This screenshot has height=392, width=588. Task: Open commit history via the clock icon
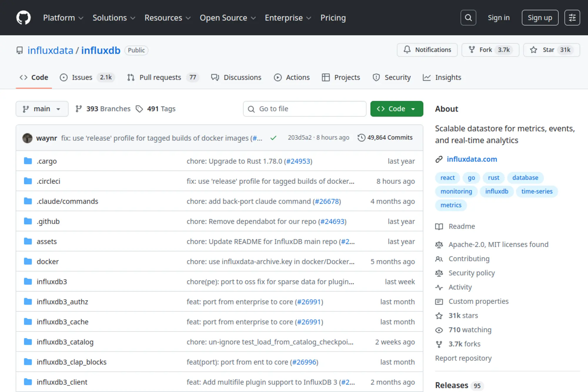pyautogui.click(x=361, y=137)
